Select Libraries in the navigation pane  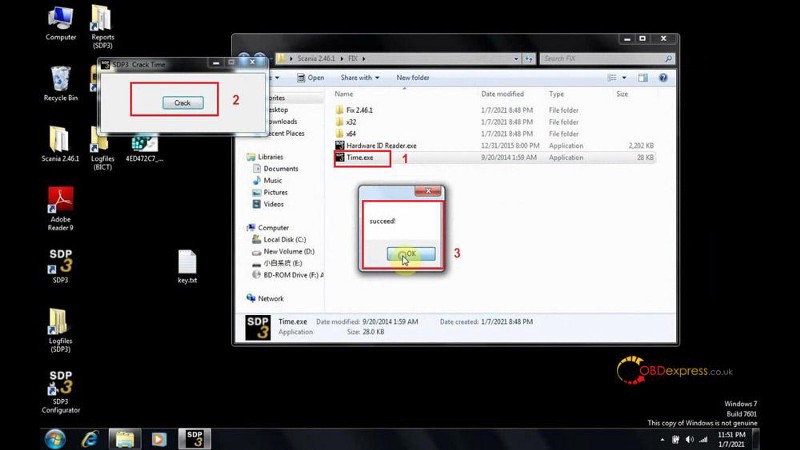264,157
